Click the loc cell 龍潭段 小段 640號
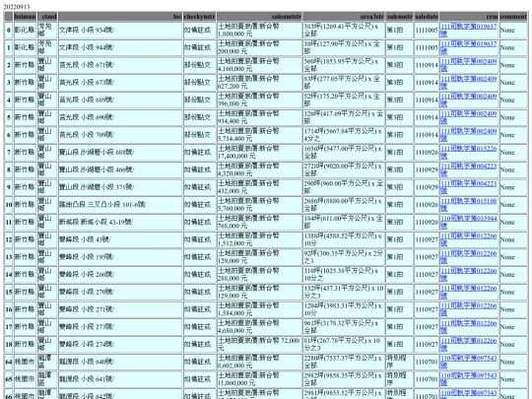The height and width of the screenshot is (399, 532). (120, 362)
